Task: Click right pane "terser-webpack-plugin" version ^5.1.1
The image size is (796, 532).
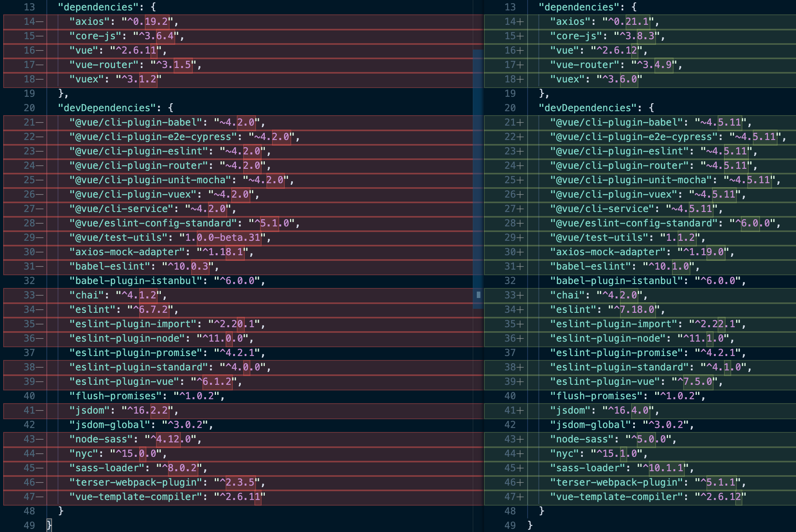Action: (718, 482)
